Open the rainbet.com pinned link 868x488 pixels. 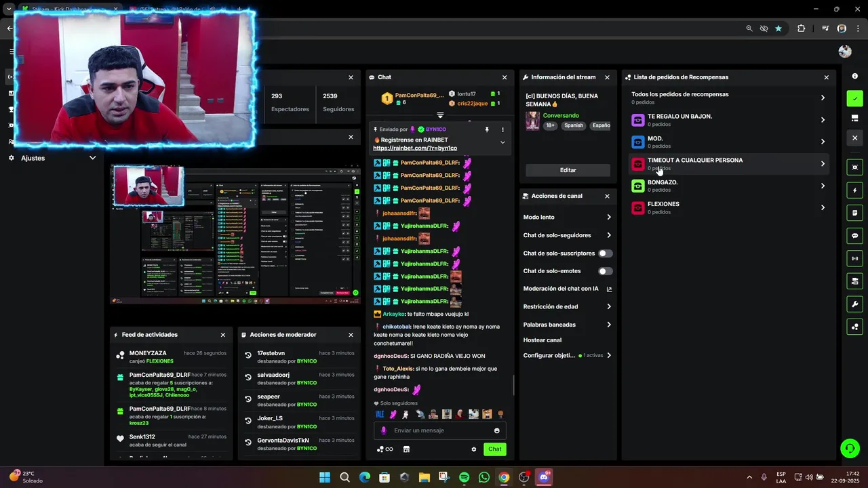coord(415,148)
